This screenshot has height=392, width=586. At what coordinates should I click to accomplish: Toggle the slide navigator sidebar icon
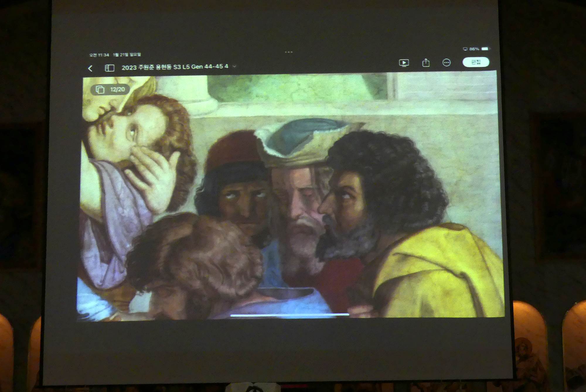(110, 68)
